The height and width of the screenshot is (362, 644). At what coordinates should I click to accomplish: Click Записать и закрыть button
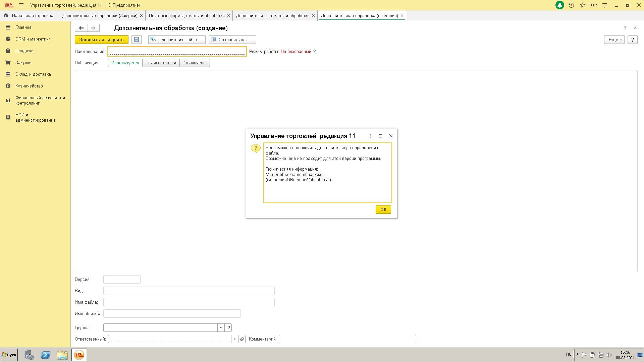pos(101,40)
